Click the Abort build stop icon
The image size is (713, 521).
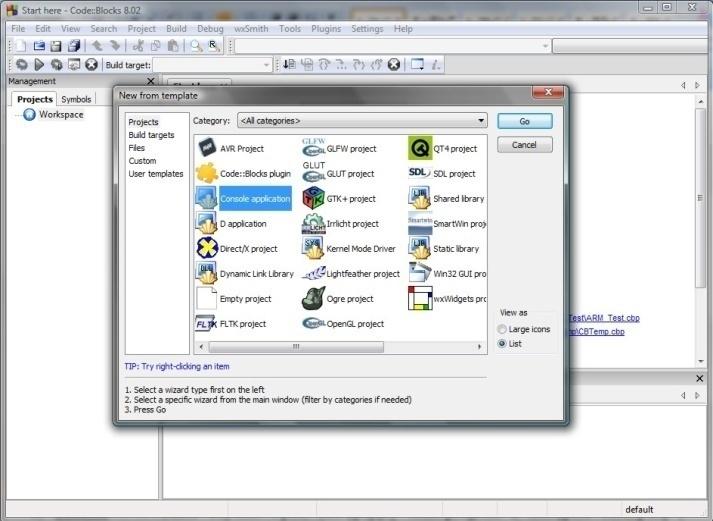(91, 65)
